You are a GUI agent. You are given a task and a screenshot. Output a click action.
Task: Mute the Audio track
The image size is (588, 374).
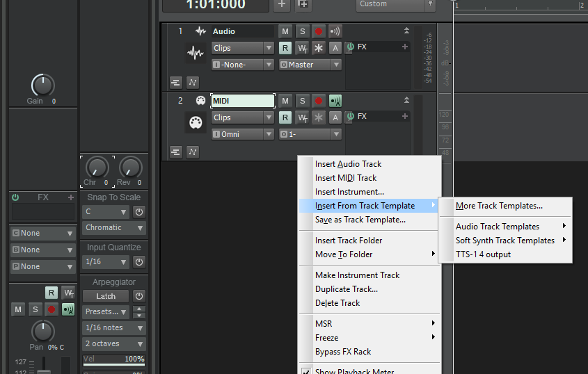tap(285, 31)
